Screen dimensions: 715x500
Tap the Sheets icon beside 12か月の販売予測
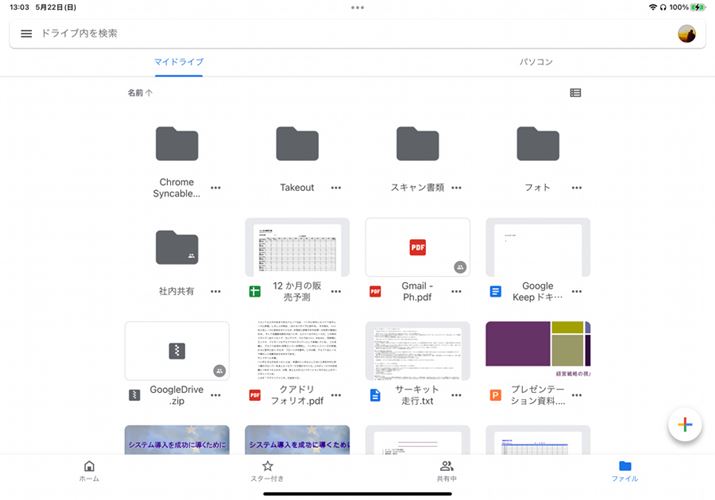pos(255,291)
